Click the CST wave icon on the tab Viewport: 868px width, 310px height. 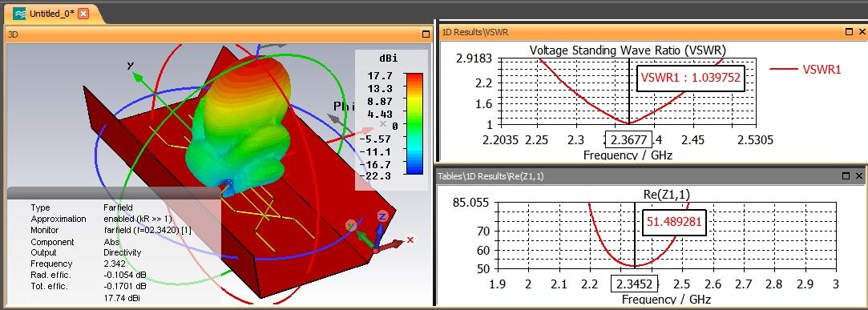(x=18, y=14)
